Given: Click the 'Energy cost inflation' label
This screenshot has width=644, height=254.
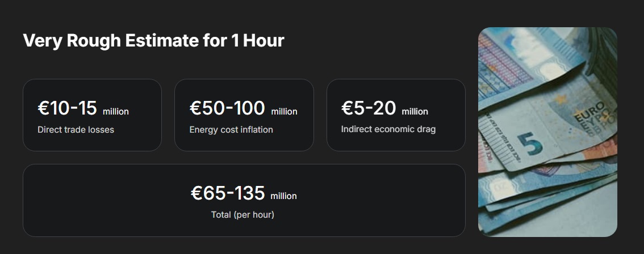Looking at the screenshot, I should (x=231, y=130).
